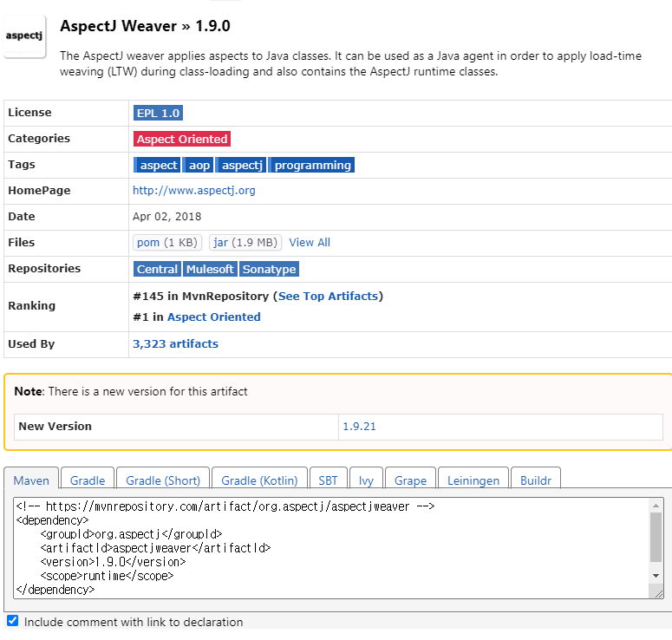Go to new version 1.9.21
Screen dimensions: 672x640
coord(359,427)
